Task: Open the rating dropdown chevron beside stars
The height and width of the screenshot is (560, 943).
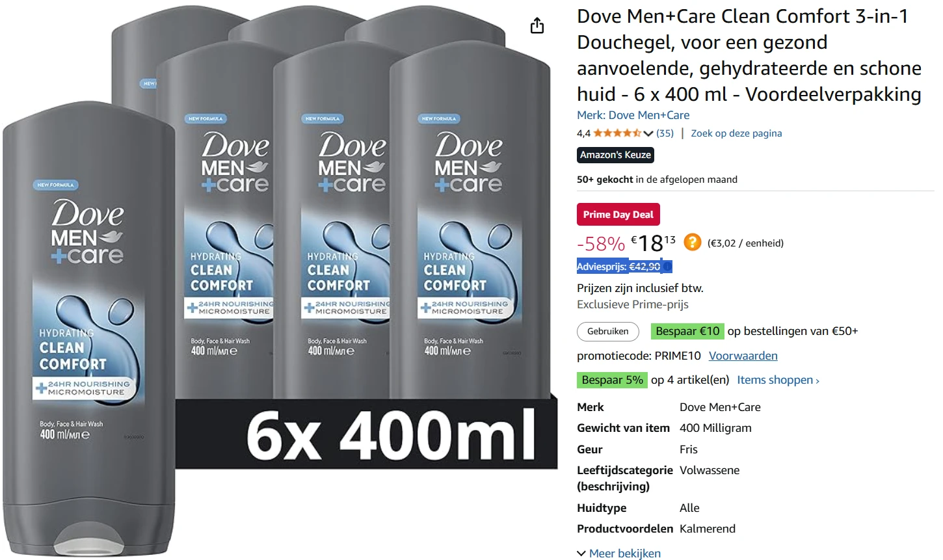Action: pos(648,133)
